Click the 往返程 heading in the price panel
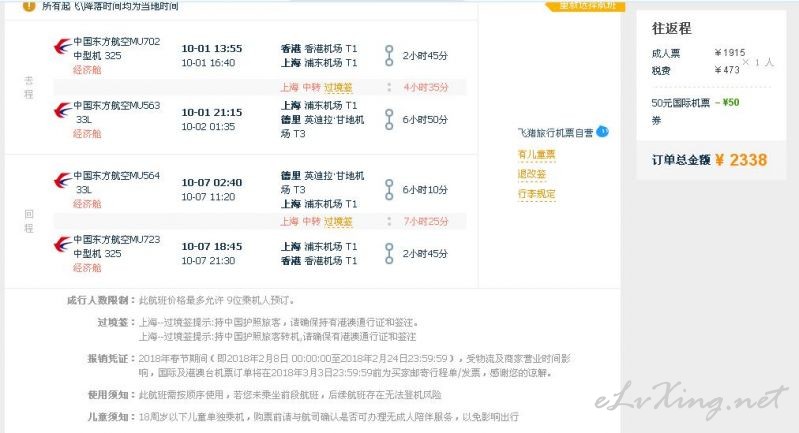The height and width of the screenshot is (433, 799). point(672,29)
